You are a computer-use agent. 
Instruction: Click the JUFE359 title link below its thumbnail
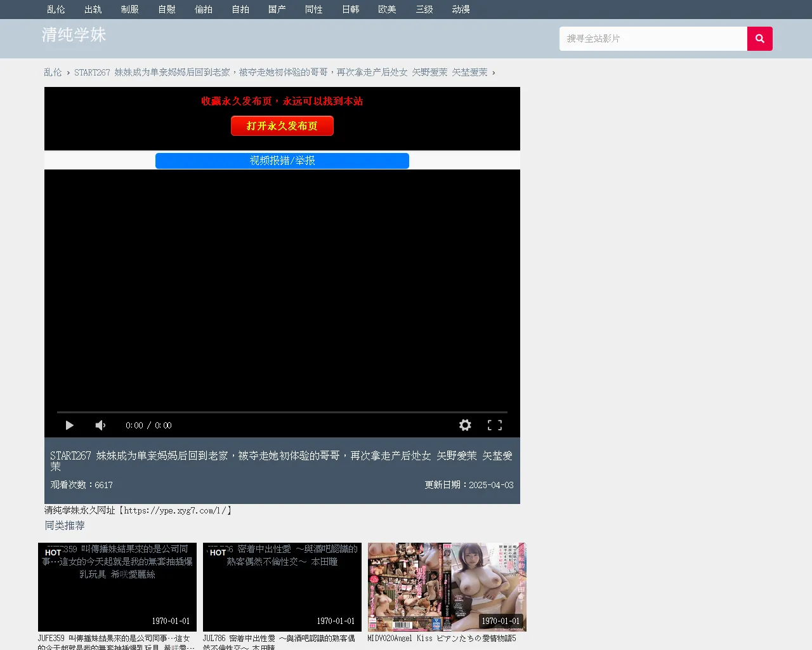tap(117, 642)
